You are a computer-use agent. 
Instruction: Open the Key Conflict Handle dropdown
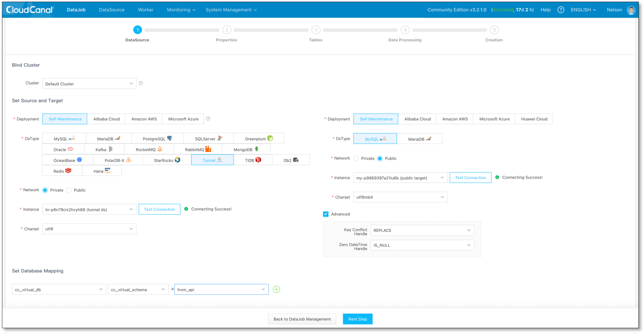(422, 230)
